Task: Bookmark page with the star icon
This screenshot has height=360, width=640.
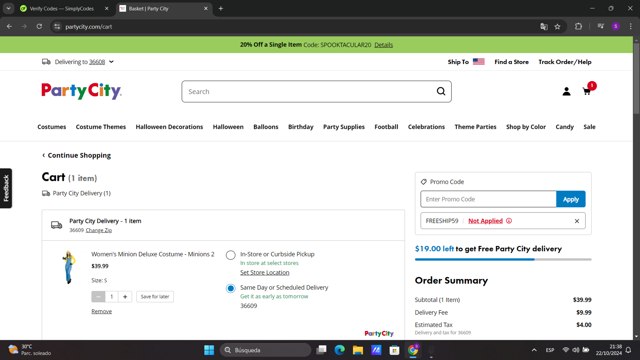Action: [x=557, y=27]
